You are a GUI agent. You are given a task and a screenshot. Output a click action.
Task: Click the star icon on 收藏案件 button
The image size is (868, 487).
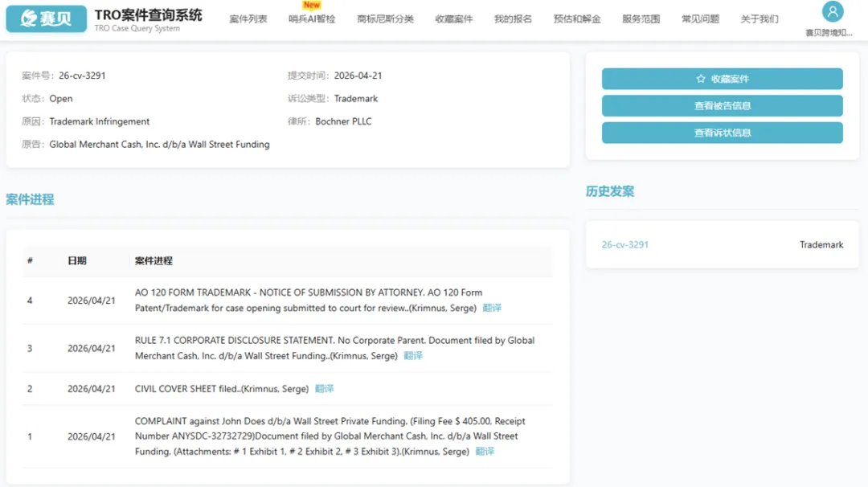click(x=701, y=79)
